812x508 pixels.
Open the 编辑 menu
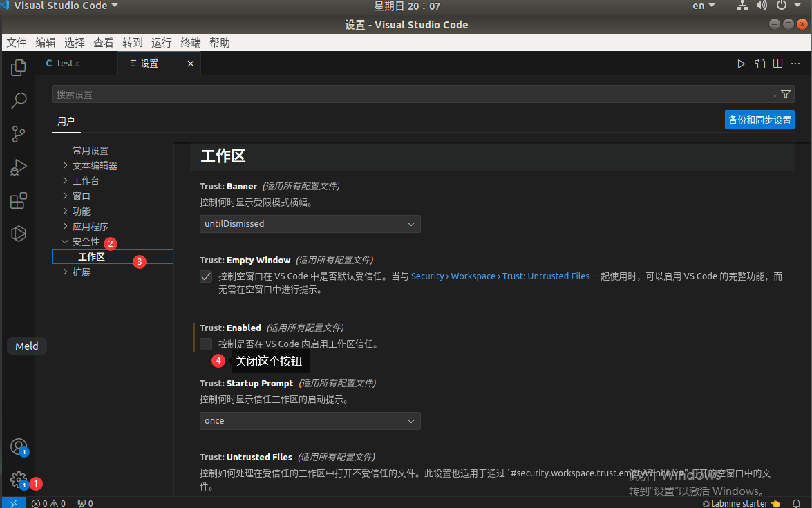pyautogui.click(x=46, y=43)
